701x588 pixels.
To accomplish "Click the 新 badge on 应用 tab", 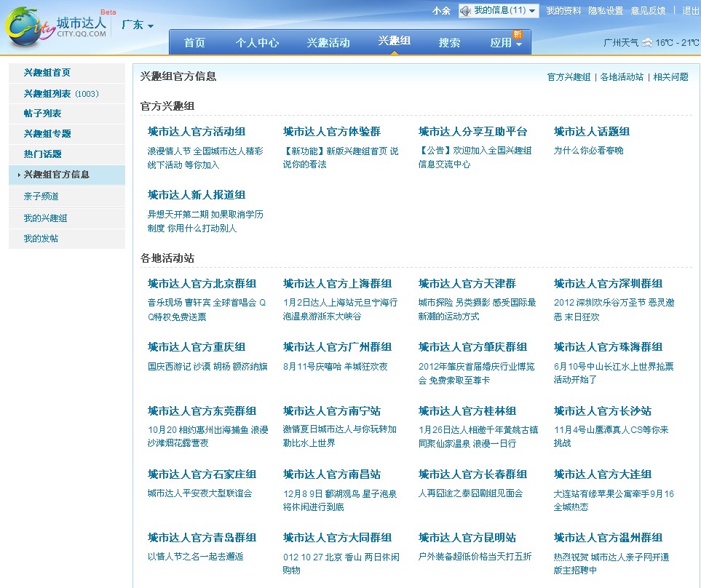I will [x=518, y=34].
